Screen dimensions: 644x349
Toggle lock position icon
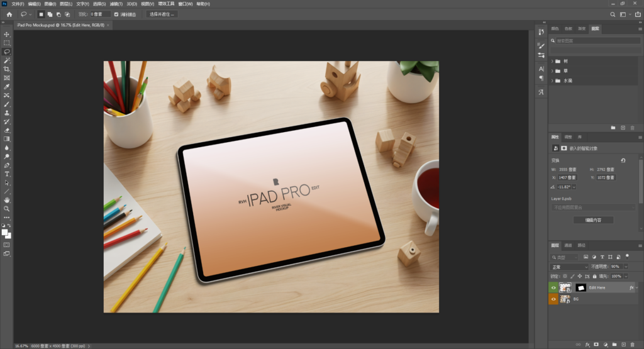[x=579, y=276]
